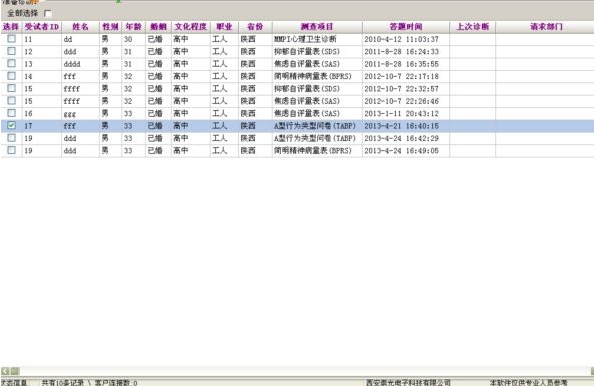The height and width of the screenshot is (386, 594).
Task: Click the 上次诊断 column header
Action: point(472,27)
